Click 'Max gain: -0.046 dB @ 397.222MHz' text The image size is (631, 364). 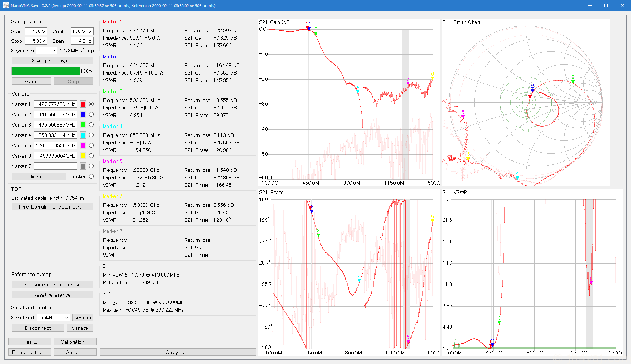[x=143, y=310]
